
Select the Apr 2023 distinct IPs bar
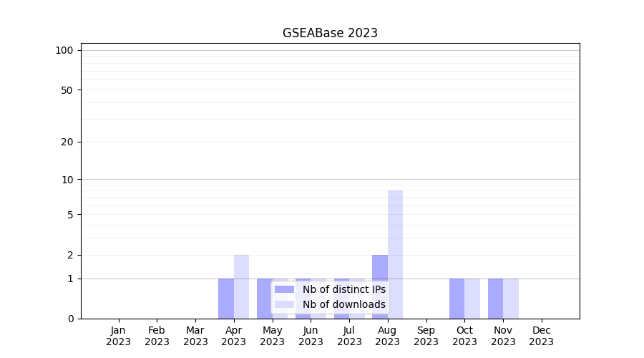tap(226, 299)
